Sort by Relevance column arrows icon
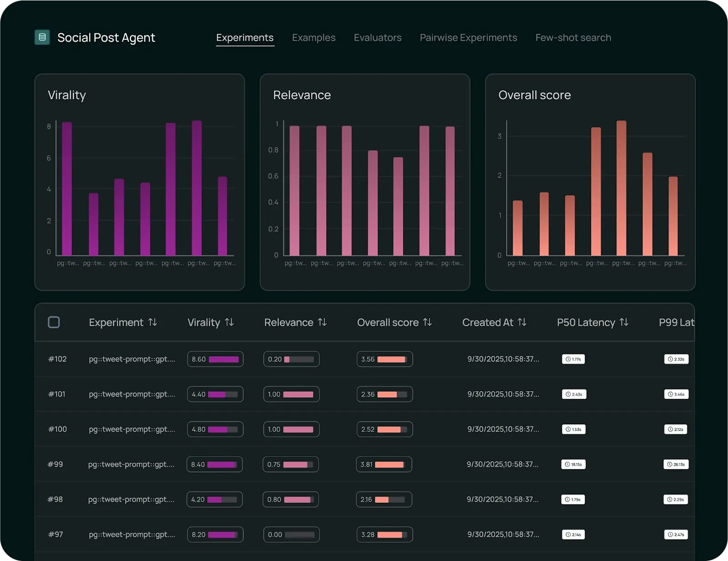728x561 pixels. pos(322,322)
